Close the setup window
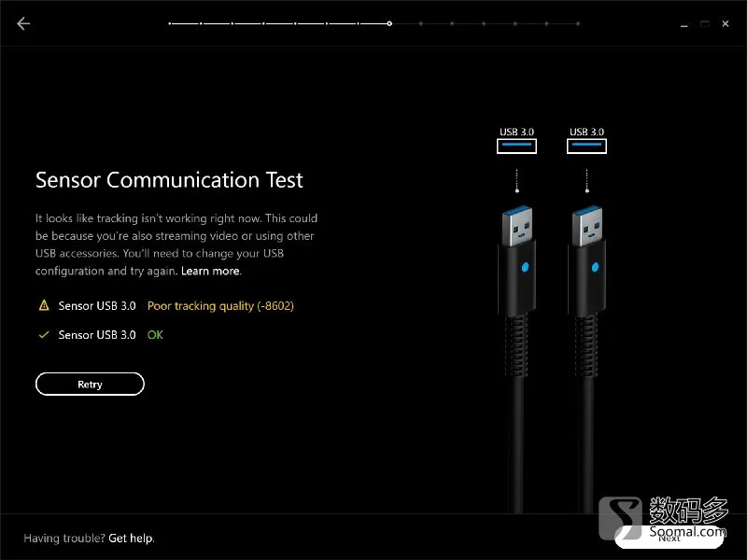Viewport: 747px width, 560px height. coord(726,23)
